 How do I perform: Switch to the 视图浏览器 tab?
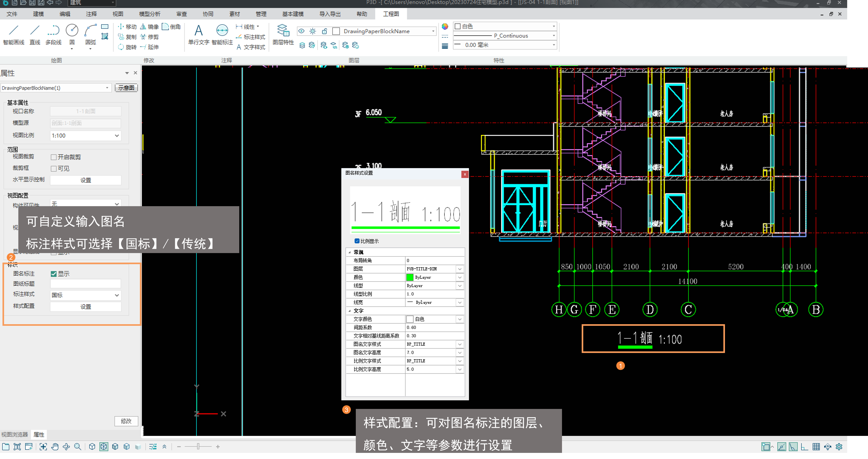(14, 434)
